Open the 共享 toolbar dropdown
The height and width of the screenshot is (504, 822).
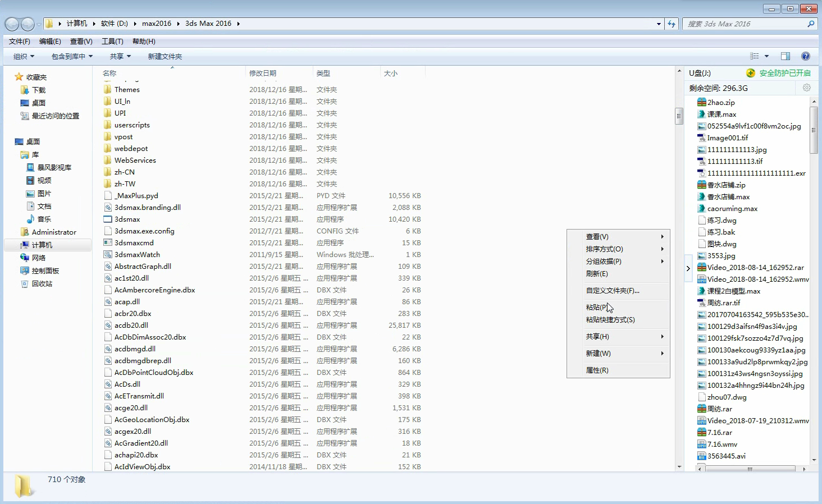120,56
